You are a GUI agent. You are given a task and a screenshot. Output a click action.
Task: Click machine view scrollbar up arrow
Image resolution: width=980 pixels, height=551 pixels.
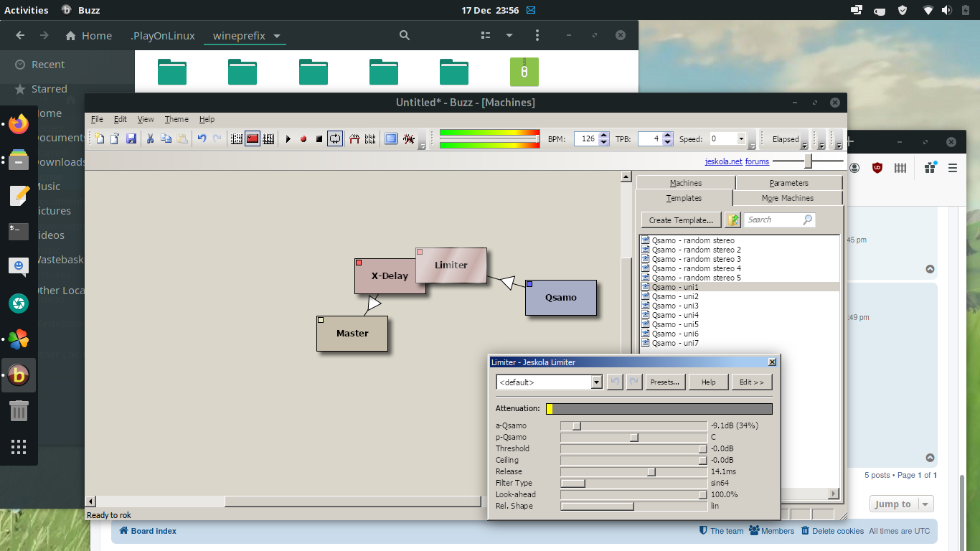(626, 177)
